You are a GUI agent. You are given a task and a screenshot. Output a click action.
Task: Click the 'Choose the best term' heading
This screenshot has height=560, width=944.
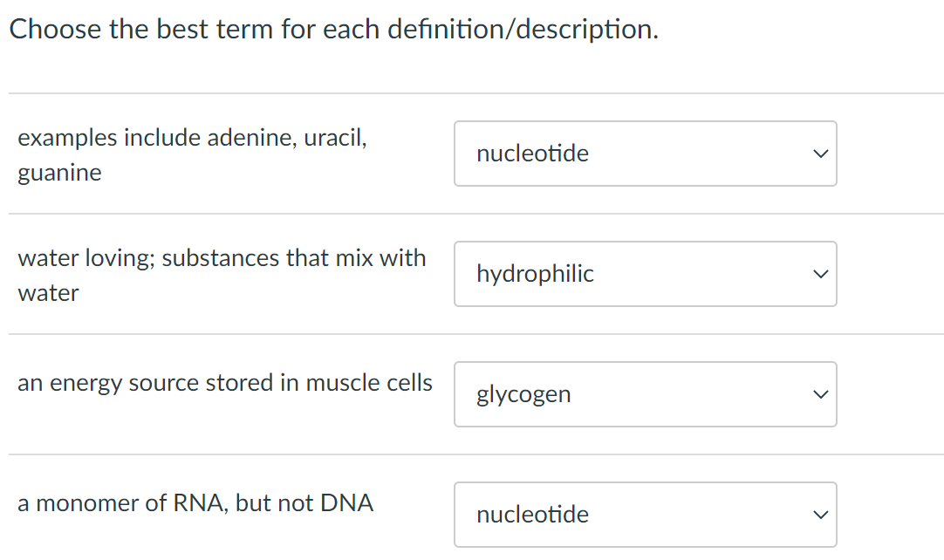(x=333, y=30)
